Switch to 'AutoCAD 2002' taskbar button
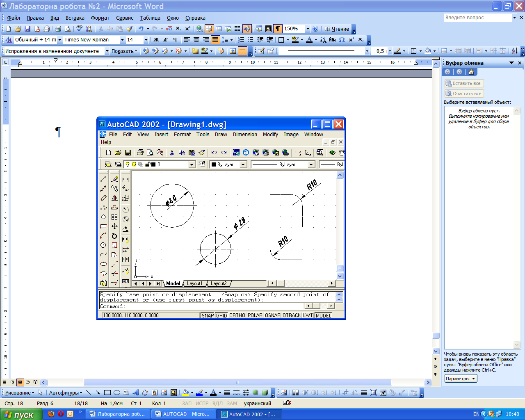The image size is (525, 420). pos(248,414)
